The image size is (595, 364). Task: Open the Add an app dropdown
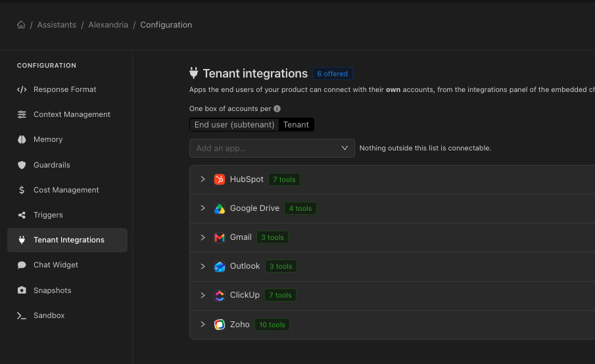click(x=272, y=148)
